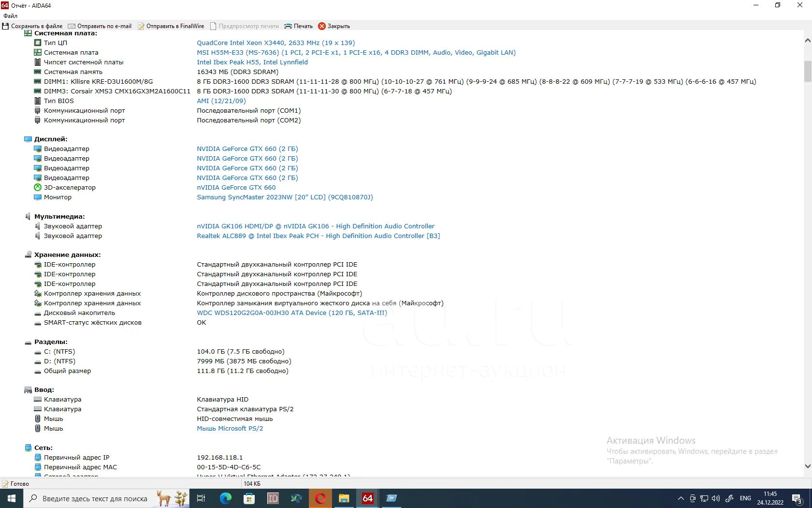Viewport: 812px width, 508px height.
Task: Open the AMI (12/21/09) BIOS link
Action: click(221, 101)
